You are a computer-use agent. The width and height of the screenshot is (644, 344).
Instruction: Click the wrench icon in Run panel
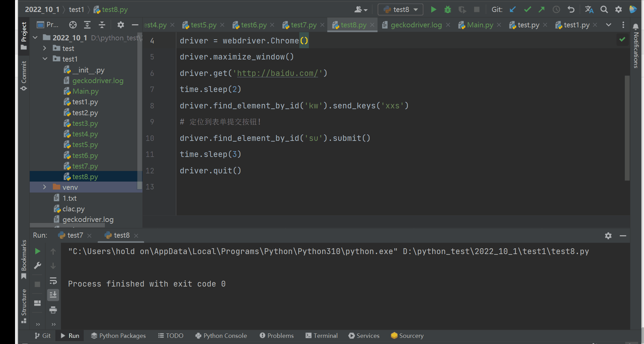(x=38, y=266)
